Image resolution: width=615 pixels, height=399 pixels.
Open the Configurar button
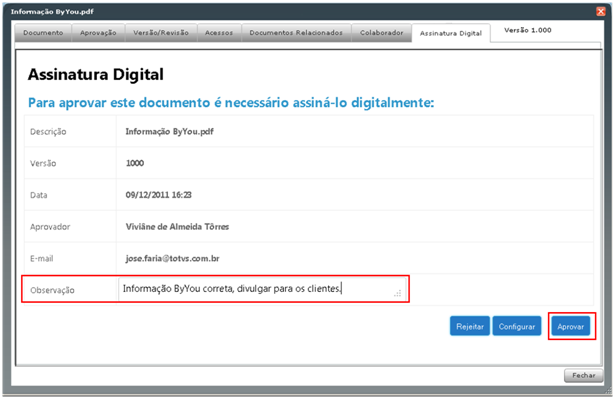[517, 326]
